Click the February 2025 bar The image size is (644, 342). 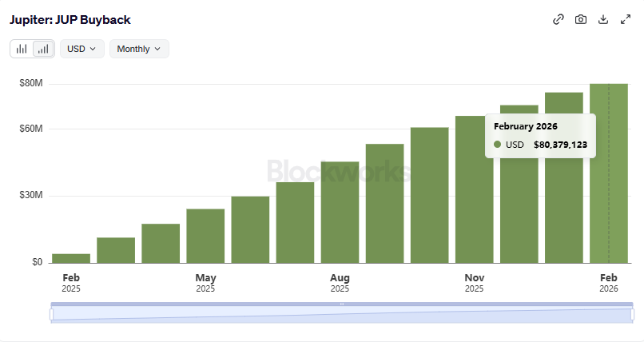(71, 258)
